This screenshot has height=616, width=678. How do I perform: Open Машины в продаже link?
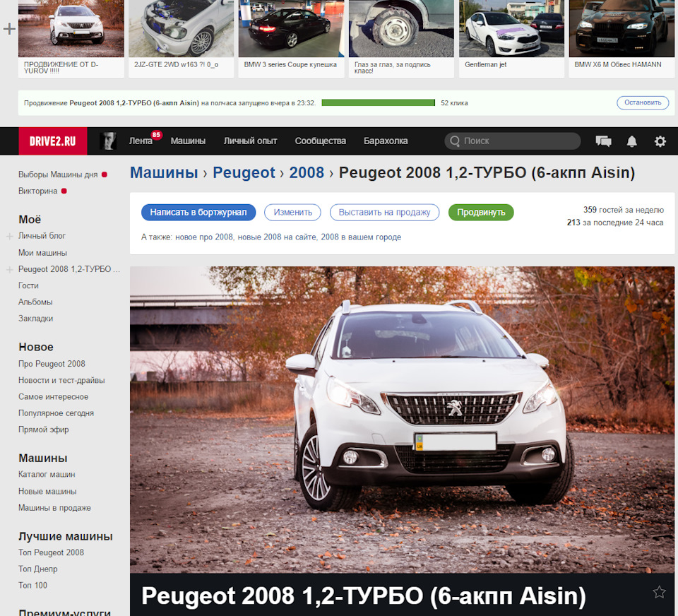pos(54,509)
